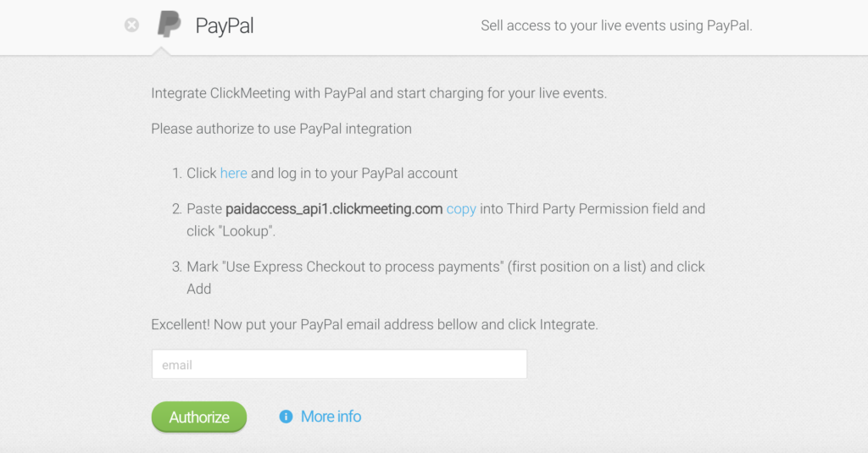Click the "Please authorize to use PayPal integration" line
Viewport: 868px width, 453px height.
point(281,129)
